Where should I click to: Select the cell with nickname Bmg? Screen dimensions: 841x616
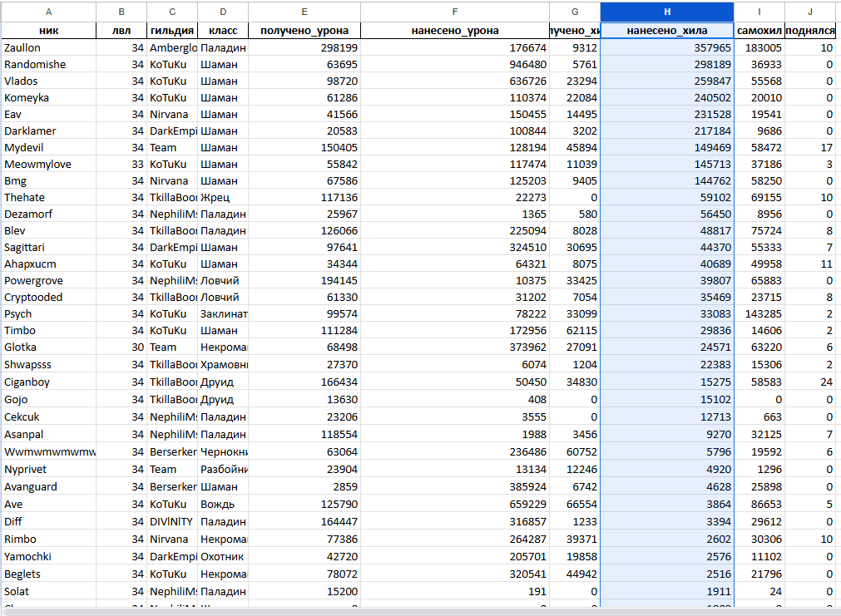(x=48, y=180)
